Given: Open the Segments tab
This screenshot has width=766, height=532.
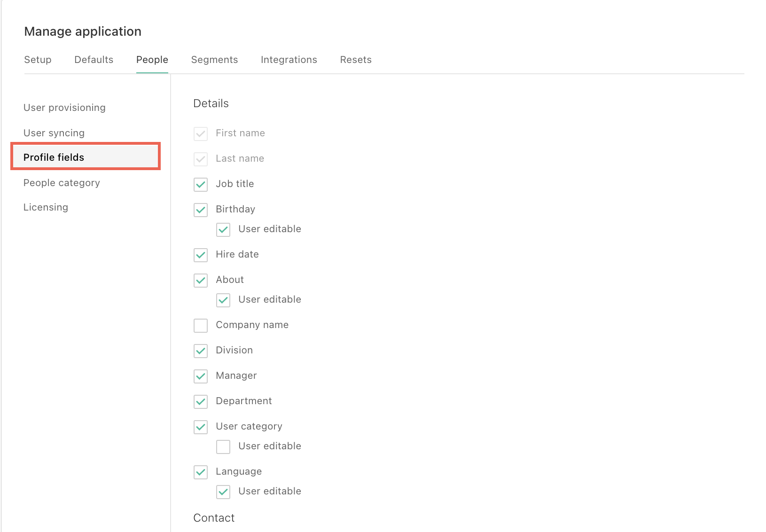Looking at the screenshot, I should tap(214, 60).
